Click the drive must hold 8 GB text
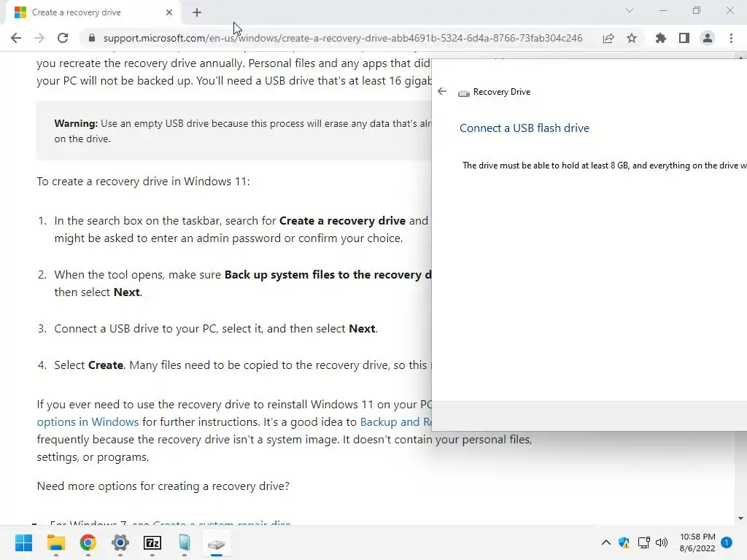Screen dimensions: 747x560 pos(604,166)
